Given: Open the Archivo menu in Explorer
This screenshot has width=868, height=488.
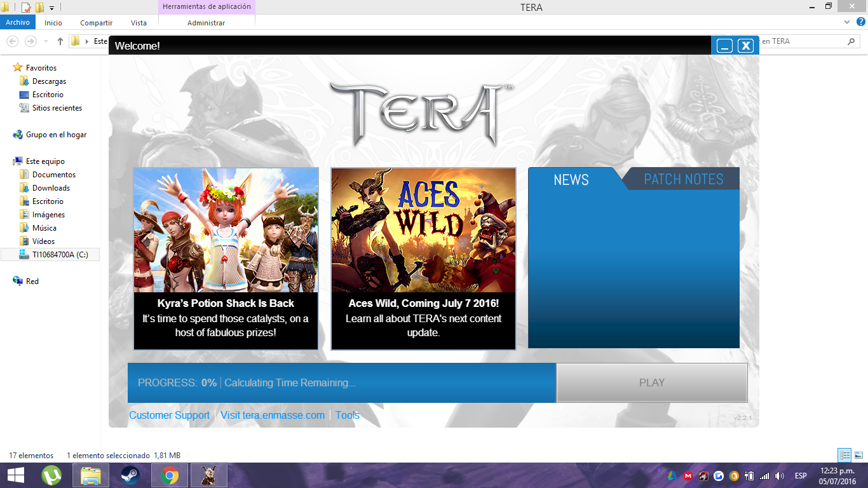Looking at the screenshot, I should pyautogui.click(x=18, y=22).
